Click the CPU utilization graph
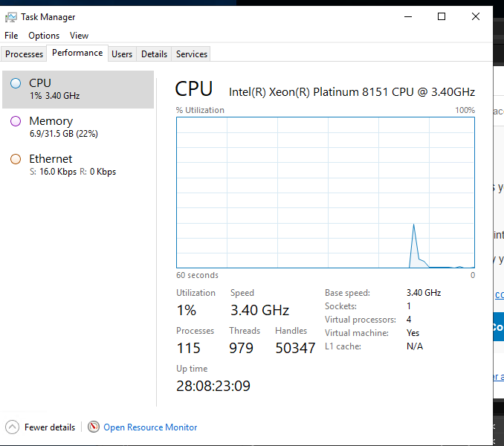 (325, 192)
